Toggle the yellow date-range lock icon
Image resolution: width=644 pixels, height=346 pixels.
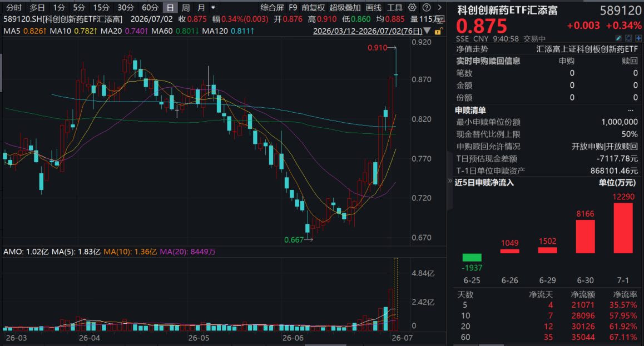pos(438,31)
